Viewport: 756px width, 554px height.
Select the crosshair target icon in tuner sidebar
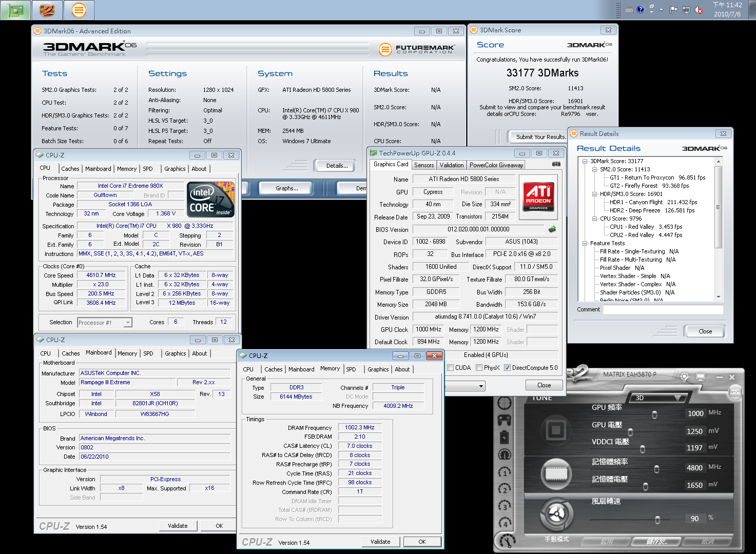505,403
